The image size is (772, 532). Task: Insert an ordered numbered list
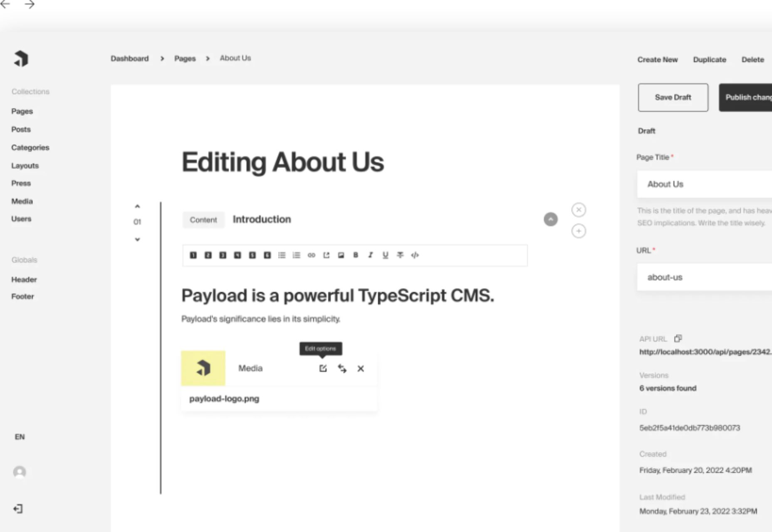point(297,255)
